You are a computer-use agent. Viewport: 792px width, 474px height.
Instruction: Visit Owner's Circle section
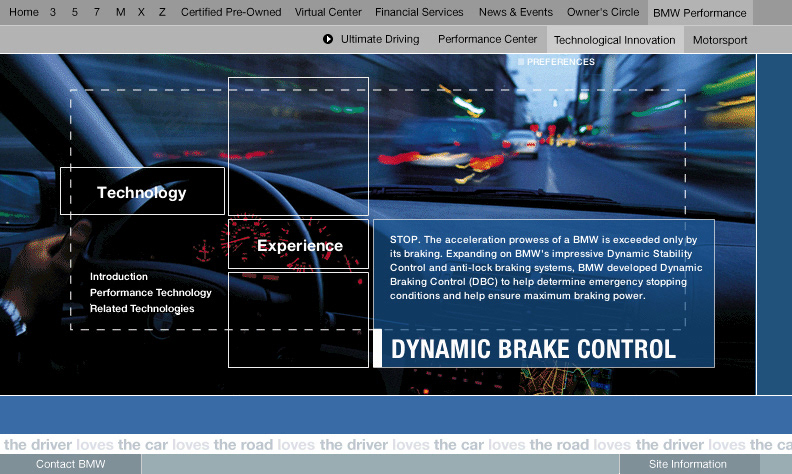coord(603,12)
